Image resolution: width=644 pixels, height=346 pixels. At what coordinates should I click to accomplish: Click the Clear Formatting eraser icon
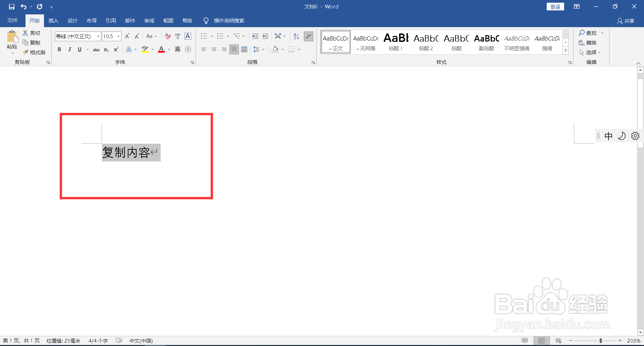pos(168,36)
